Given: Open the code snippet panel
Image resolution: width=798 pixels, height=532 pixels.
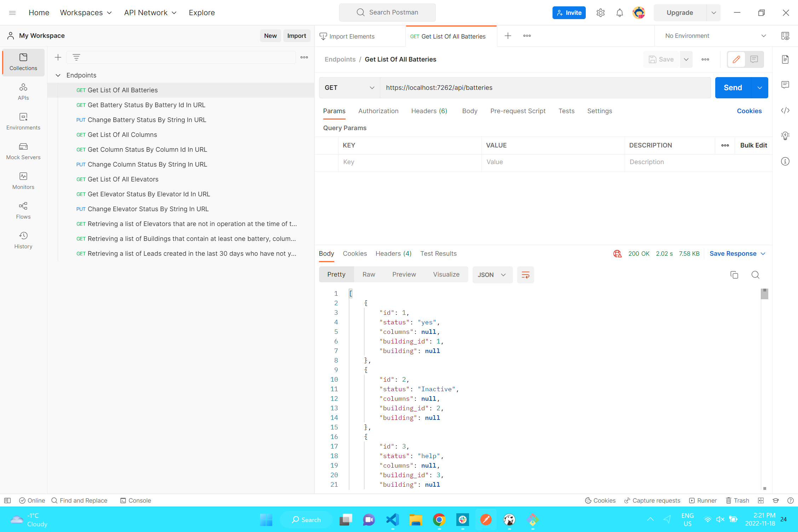Looking at the screenshot, I should pyautogui.click(x=785, y=110).
